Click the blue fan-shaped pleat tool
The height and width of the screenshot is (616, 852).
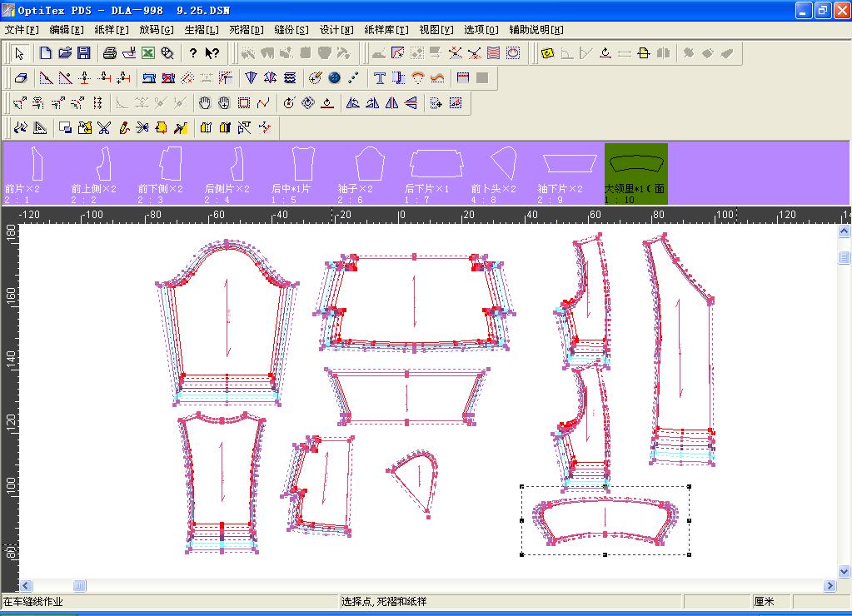point(251,78)
